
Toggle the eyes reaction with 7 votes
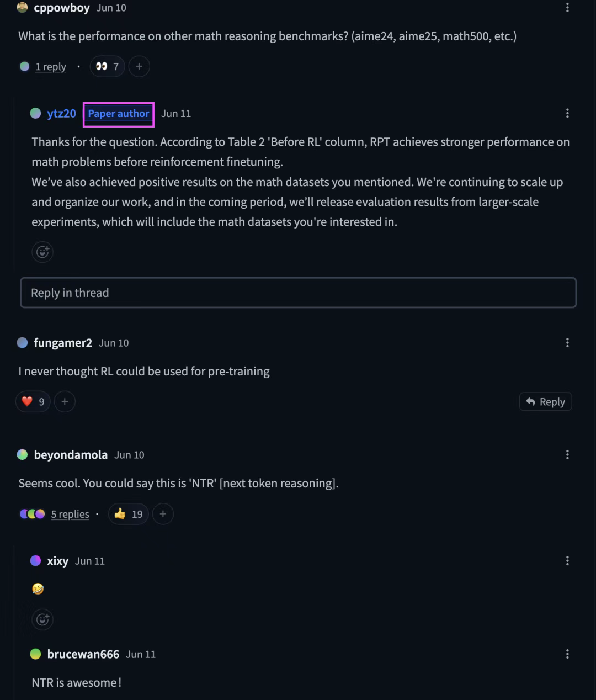click(x=108, y=67)
